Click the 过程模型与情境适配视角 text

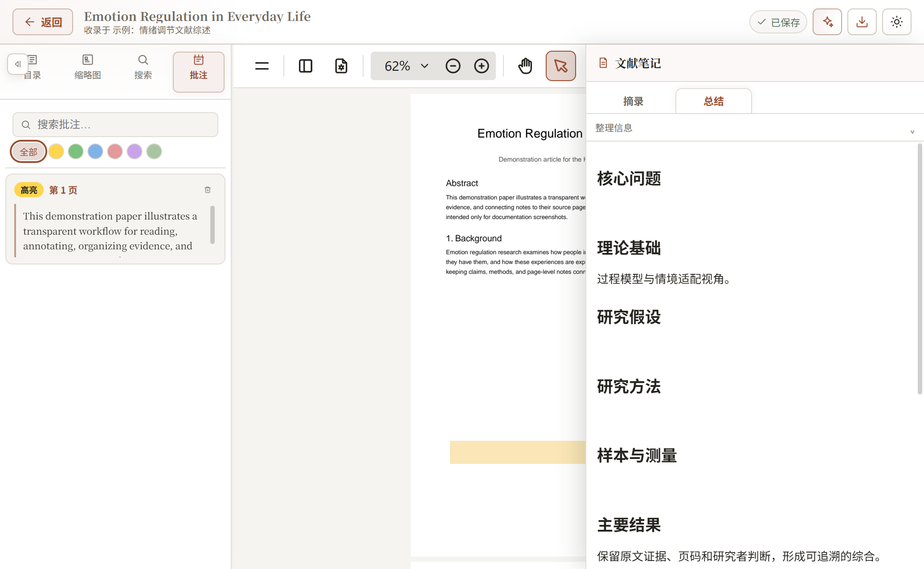(x=664, y=279)
